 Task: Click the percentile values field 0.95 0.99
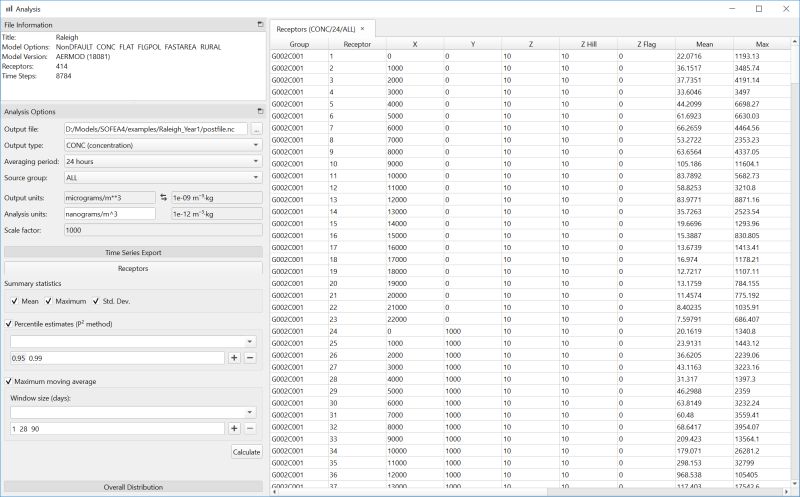[117, 358]
